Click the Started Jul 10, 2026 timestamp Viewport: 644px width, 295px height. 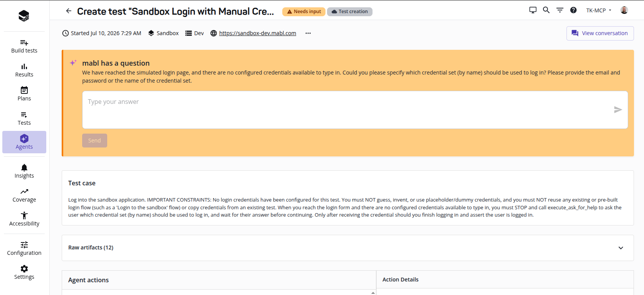click(x=106, y=33)
